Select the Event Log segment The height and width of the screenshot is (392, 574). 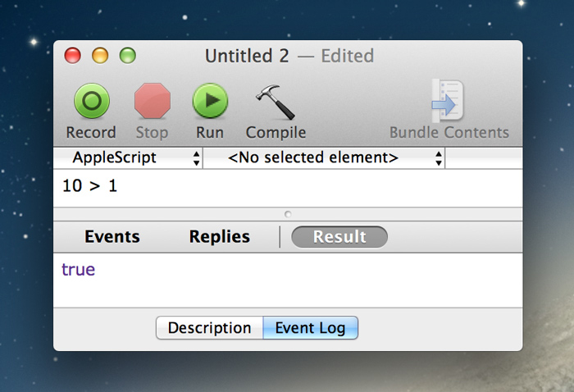tap(311, 328)
